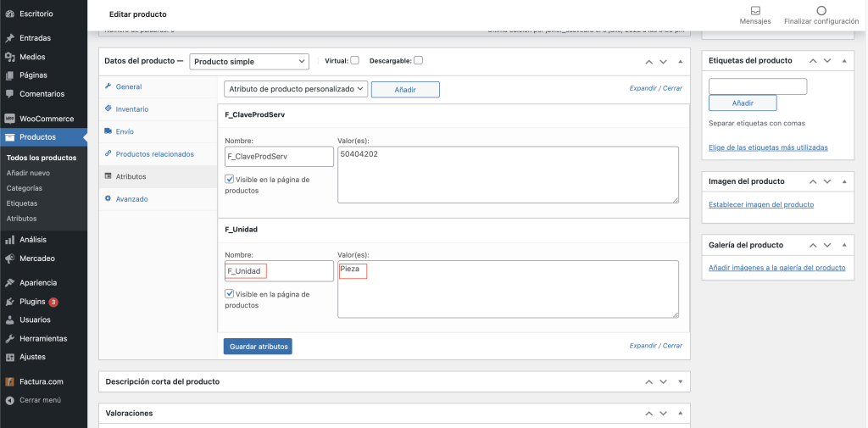The height and width of the screenshot is (428, 868).
Task: Click the Entradas pin icon
Action: click(x=9, y=38)
